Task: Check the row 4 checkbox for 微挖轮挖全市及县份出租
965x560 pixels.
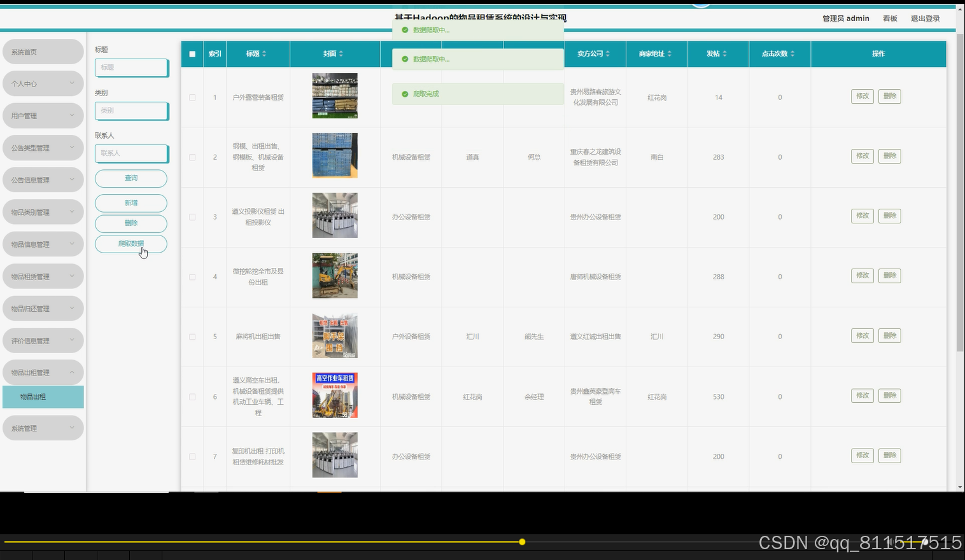Action: [x=192, y=277]
